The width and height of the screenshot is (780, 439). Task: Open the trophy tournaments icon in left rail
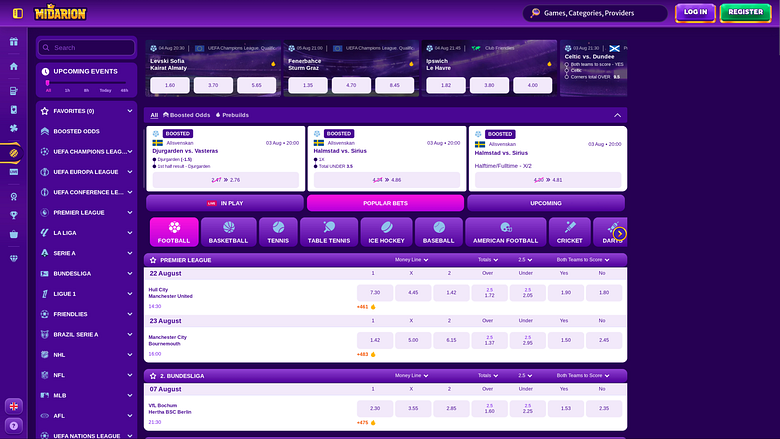pos(14,215)
